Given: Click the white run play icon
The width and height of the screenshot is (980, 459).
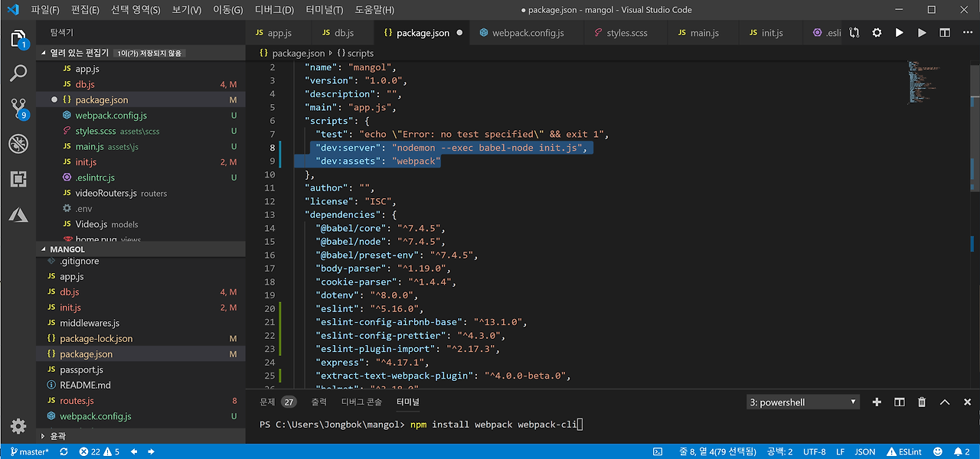Looking at the screenshot, I should tap(900, 33).
